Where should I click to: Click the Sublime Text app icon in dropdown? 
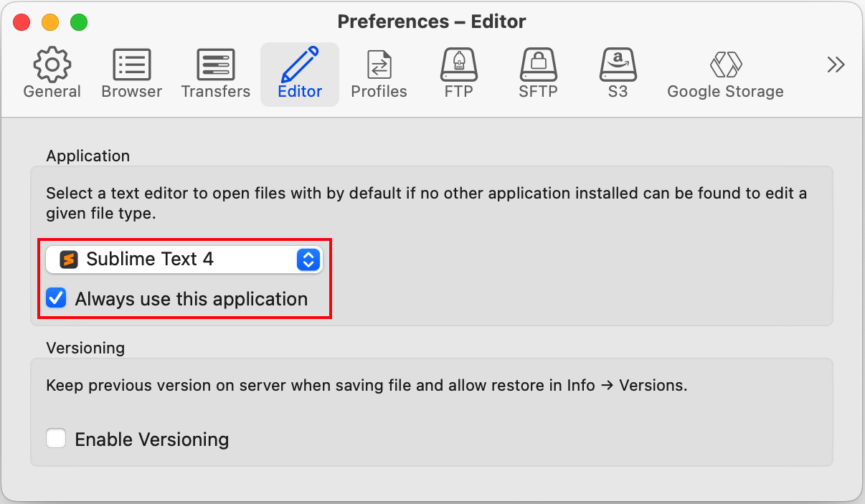pos(69,260)
